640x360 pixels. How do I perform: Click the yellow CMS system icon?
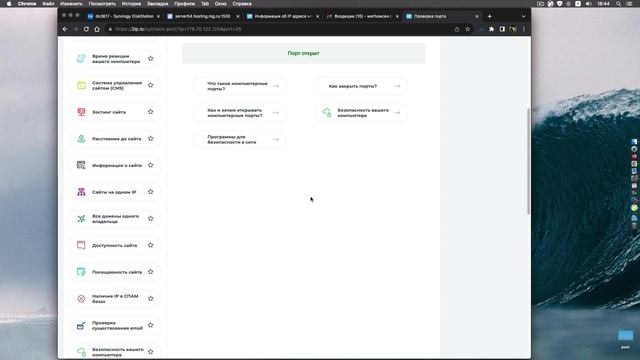(x=81, y=85)
